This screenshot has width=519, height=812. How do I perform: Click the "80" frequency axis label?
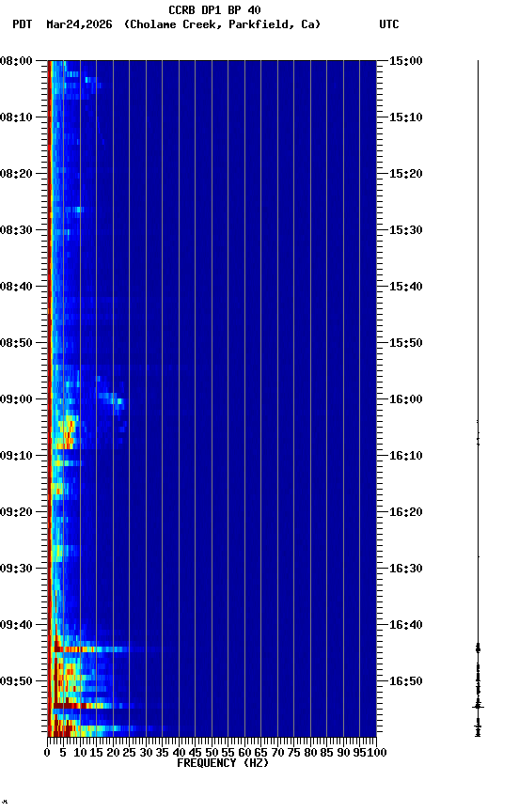click(310, 753)
